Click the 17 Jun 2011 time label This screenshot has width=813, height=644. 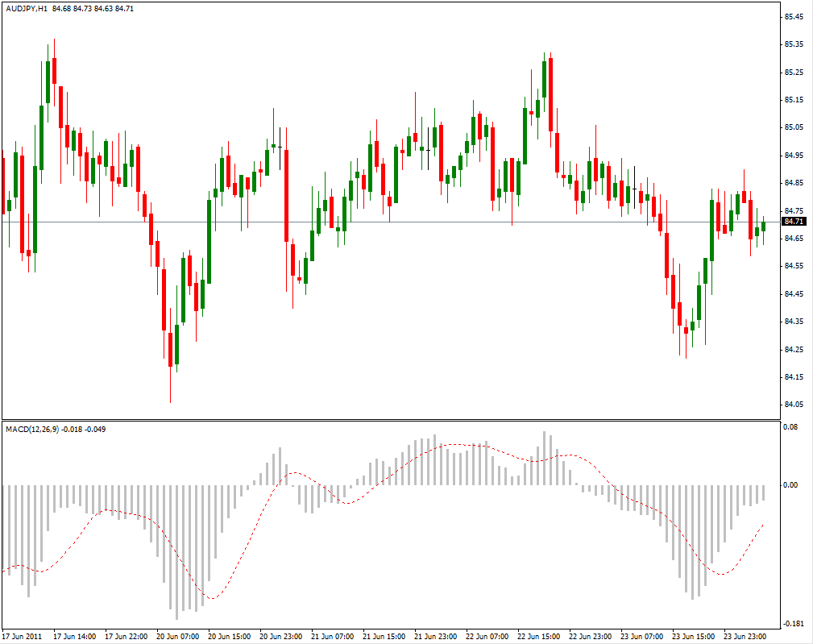click(22, 636)
